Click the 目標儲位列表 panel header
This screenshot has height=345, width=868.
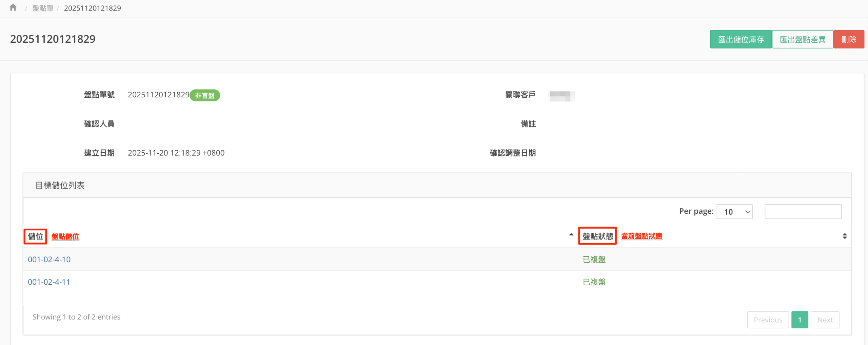(60, 185)
